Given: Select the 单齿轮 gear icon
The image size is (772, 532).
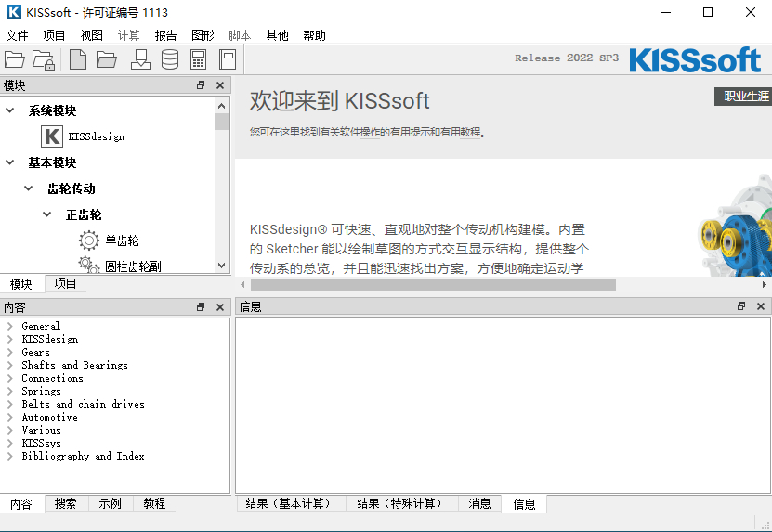Looking at the screenshot, I should coord(88,240).
